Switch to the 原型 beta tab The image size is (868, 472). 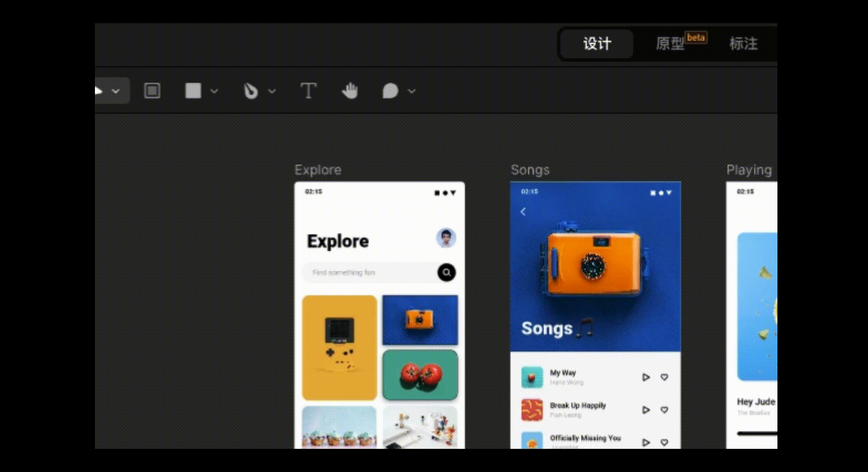coord(671,44)
